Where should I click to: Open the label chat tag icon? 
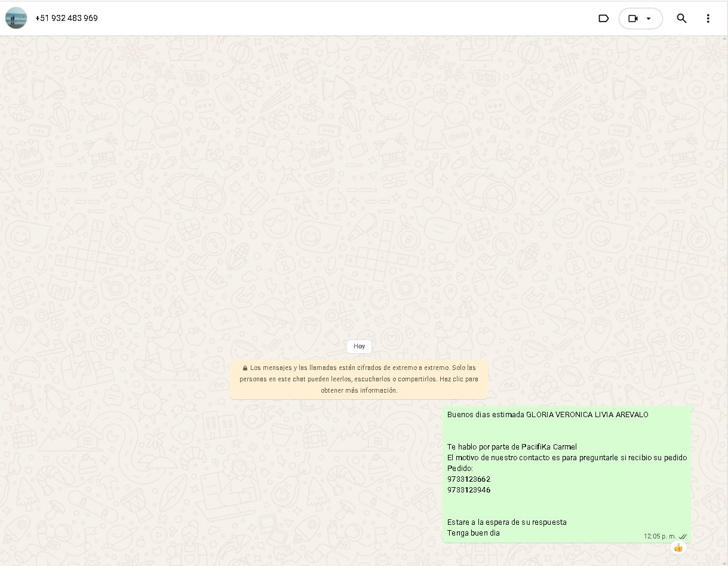(603, 19)
